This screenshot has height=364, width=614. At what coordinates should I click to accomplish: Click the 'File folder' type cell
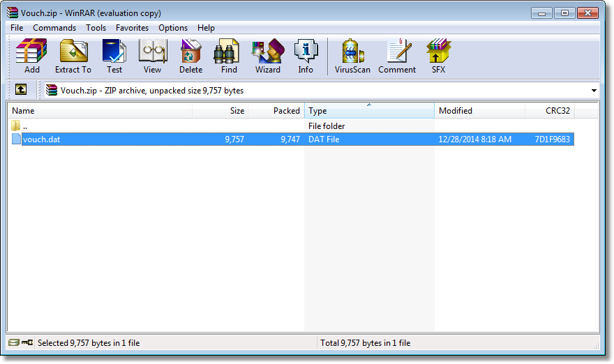(327, 126)
